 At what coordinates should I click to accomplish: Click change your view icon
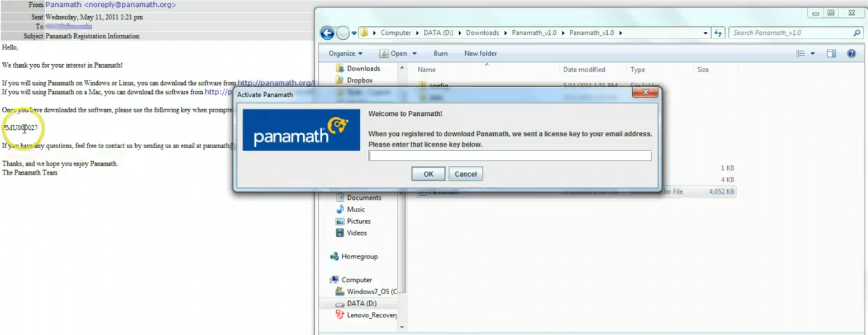coord(800,54)
